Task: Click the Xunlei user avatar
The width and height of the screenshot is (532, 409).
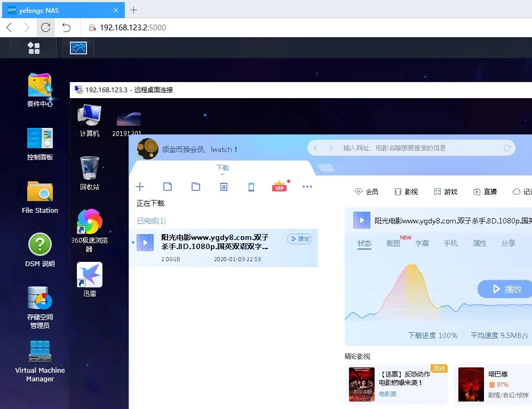Action: coord(148,149)
